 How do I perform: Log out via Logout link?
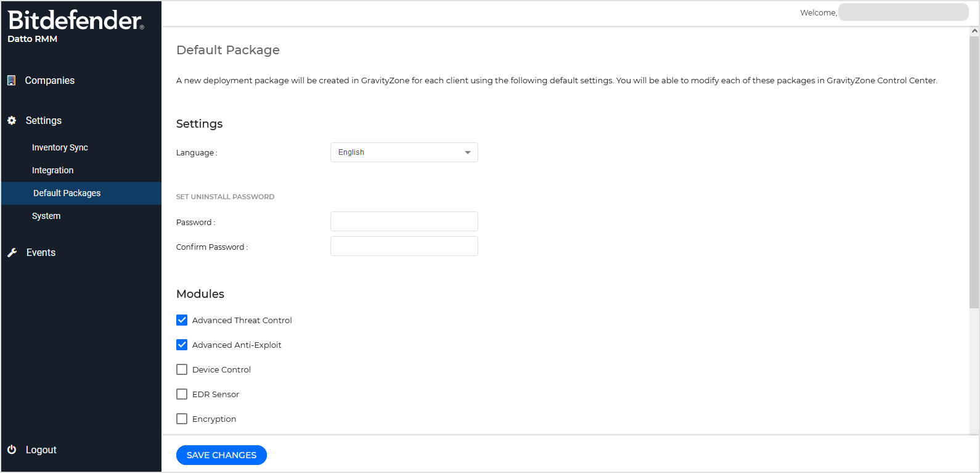[x=41, y=450]
